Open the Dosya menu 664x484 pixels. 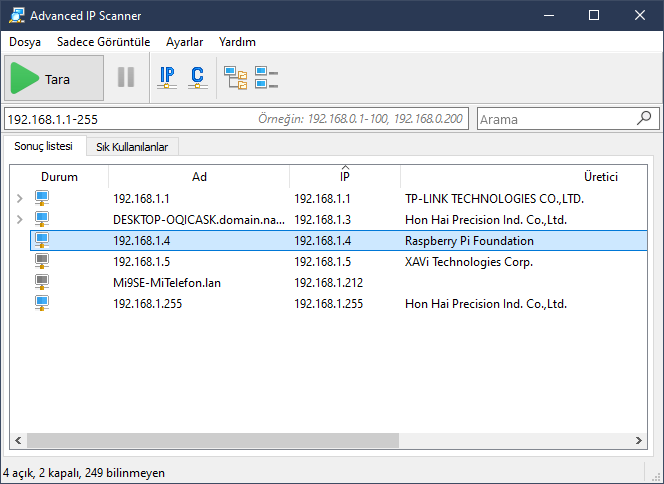point(25,42)
